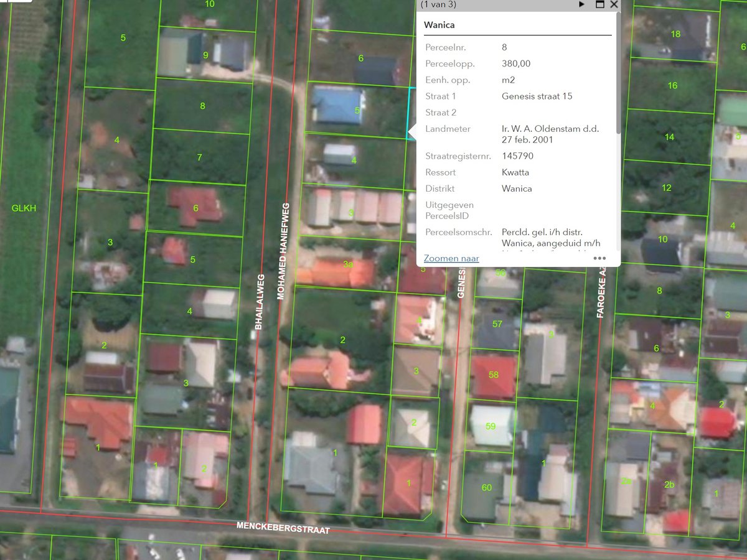Select parcel 12 on the map
The height and width of the screenshot is (560, 747).
667,188
